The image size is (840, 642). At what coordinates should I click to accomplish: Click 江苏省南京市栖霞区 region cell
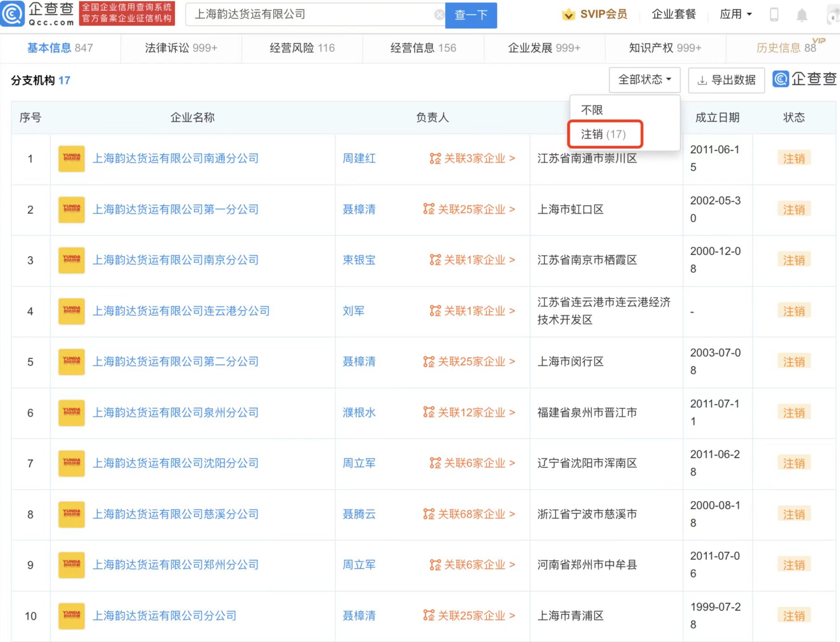[587, 260]
